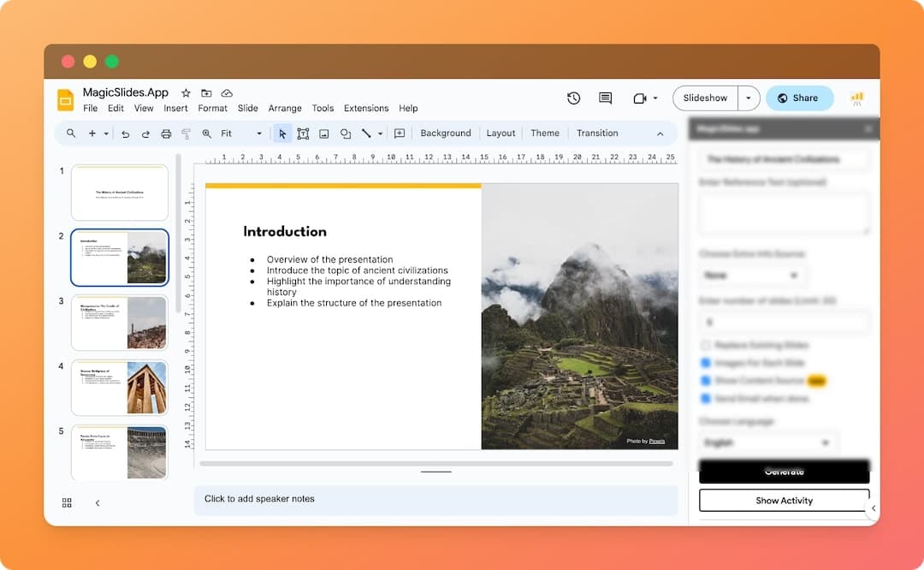
Task: Open the Choose Language dropdown
Action: coord(767,442)
